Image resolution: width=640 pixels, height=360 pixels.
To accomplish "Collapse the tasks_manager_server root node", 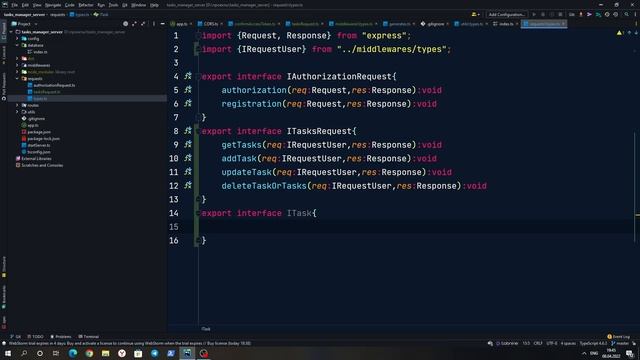I will pyautogui.click(x=11, y=32).
